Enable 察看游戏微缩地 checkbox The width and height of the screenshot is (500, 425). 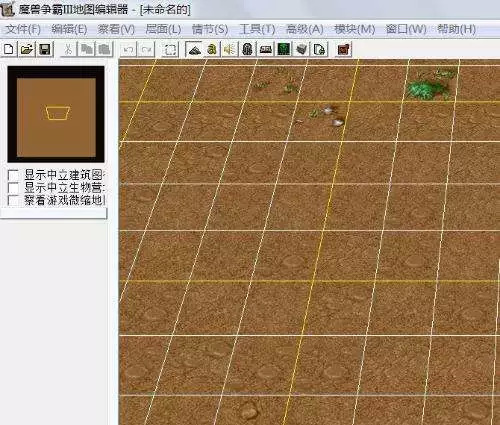[13, 200]
